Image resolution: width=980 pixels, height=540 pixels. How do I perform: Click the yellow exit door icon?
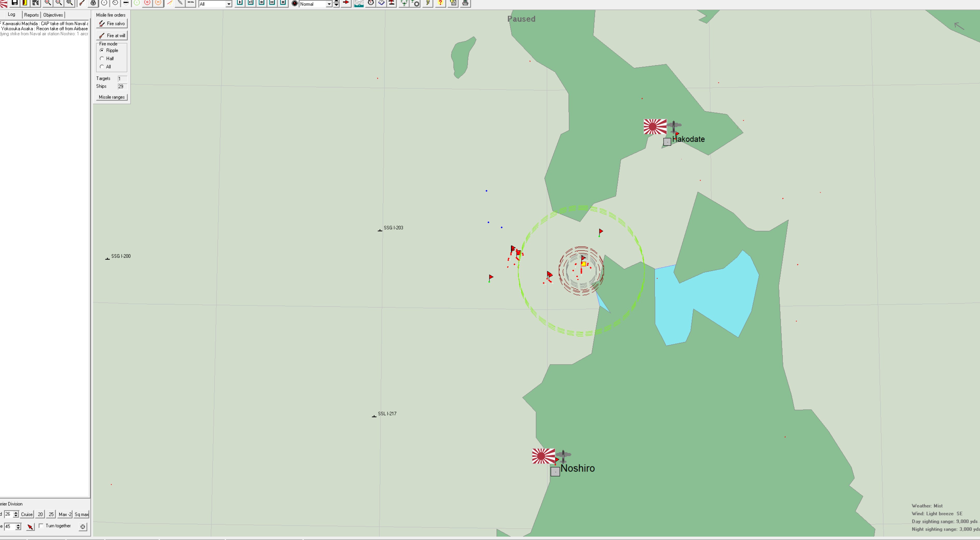(x=25, y=3)
